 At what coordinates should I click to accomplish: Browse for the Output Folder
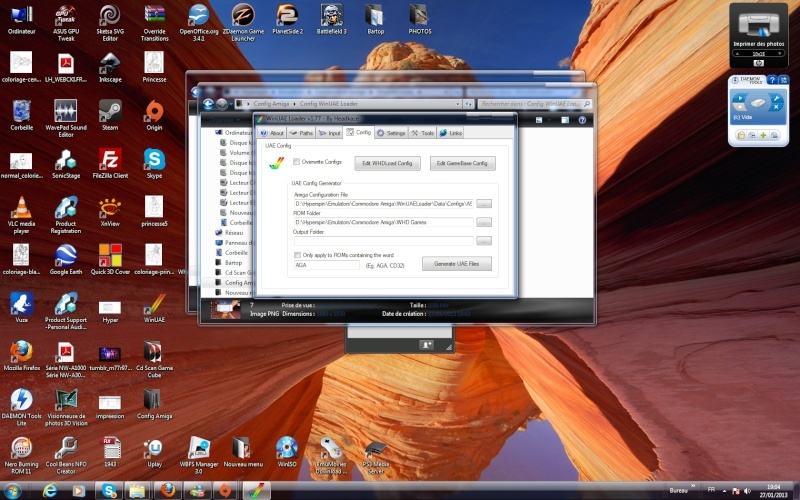[484, 241]
